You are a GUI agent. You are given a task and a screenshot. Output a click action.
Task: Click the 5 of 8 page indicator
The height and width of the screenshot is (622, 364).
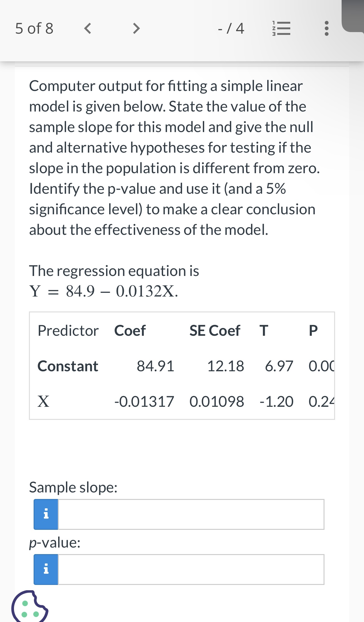(34, 29)
